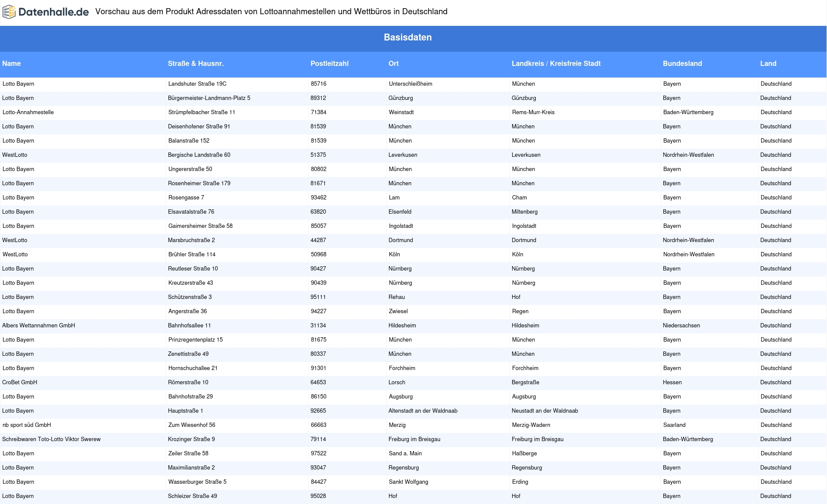Select the Unterschleißheim cell
The image size is (827, 504).
410,84
